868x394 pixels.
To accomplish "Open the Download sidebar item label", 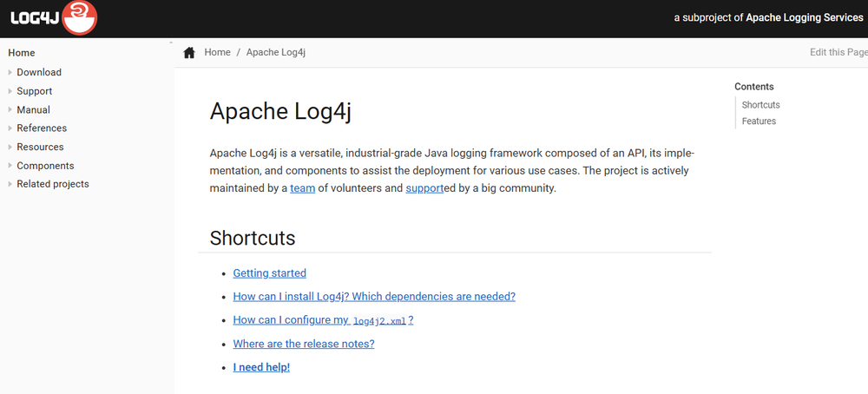I will tap(39, 72).
